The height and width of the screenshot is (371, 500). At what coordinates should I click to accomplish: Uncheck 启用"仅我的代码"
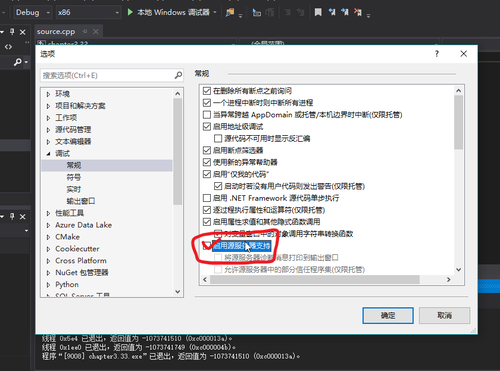(207, 174)
